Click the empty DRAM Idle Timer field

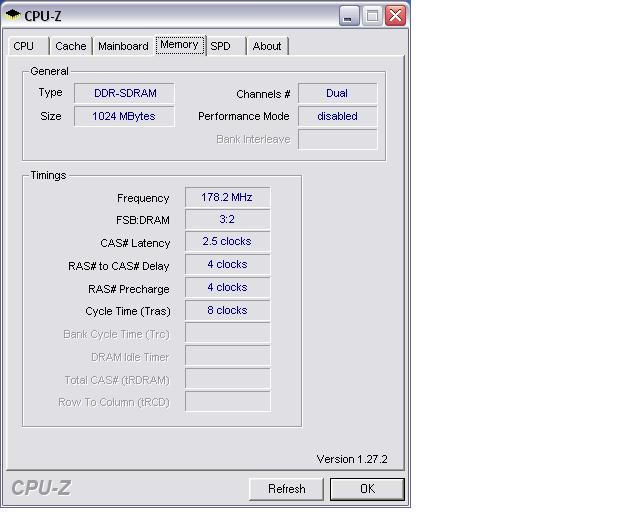pyautogui.click(x=227, y=356)
